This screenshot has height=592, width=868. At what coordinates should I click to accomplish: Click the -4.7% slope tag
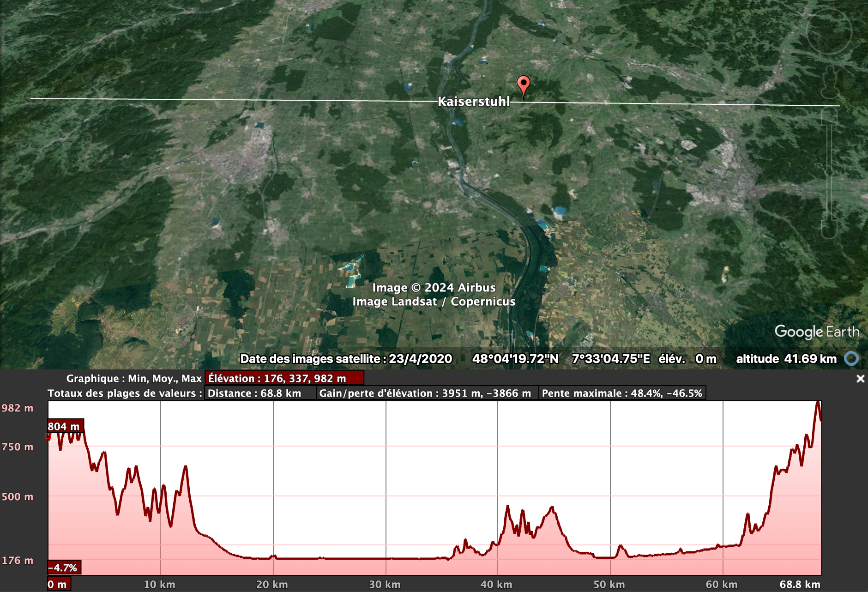click(x=64, y=568)
